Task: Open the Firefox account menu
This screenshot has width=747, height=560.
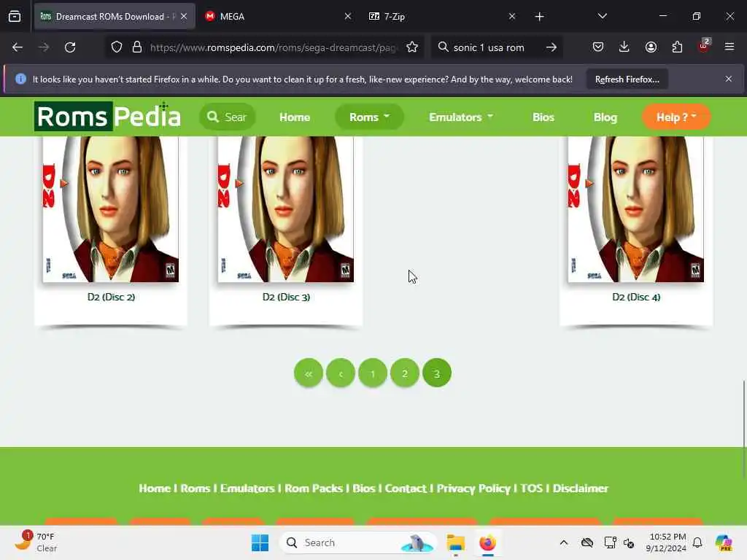Action: 651,47
